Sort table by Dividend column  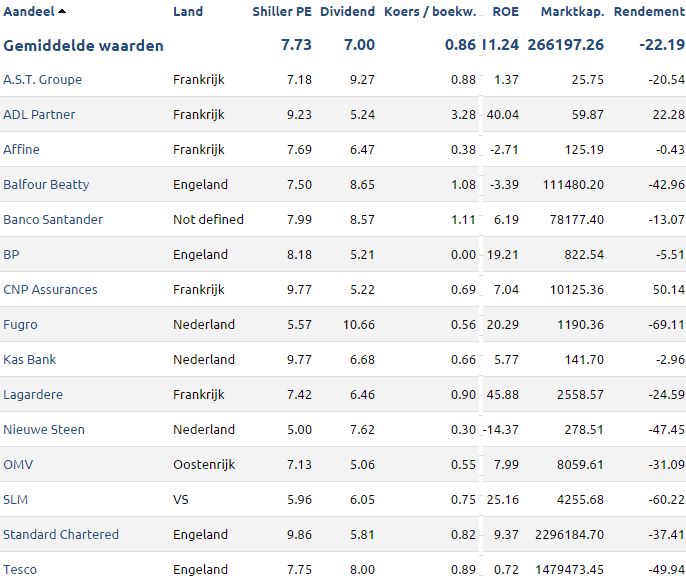347,11
